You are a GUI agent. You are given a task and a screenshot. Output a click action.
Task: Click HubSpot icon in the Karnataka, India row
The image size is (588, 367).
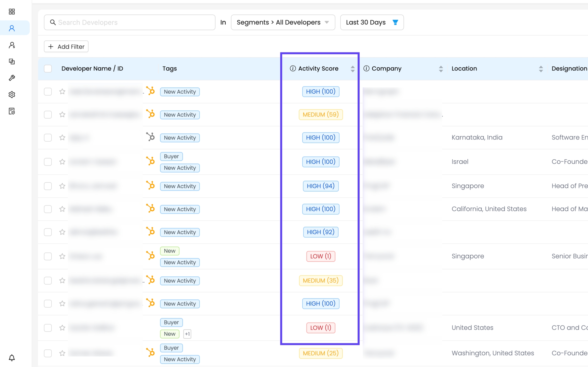(x=151, y=137)
